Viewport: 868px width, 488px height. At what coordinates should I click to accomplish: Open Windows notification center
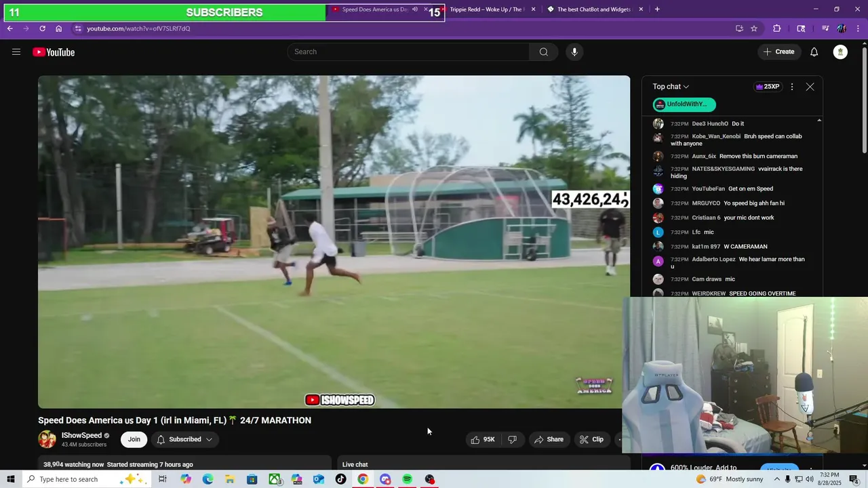[x=854, y=479]
